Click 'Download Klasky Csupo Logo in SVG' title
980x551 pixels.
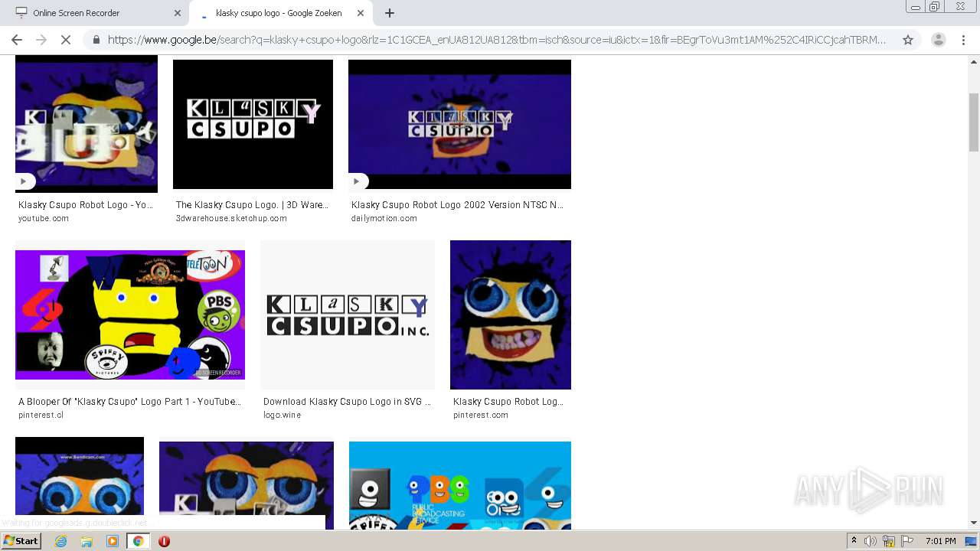click(347, 402)
